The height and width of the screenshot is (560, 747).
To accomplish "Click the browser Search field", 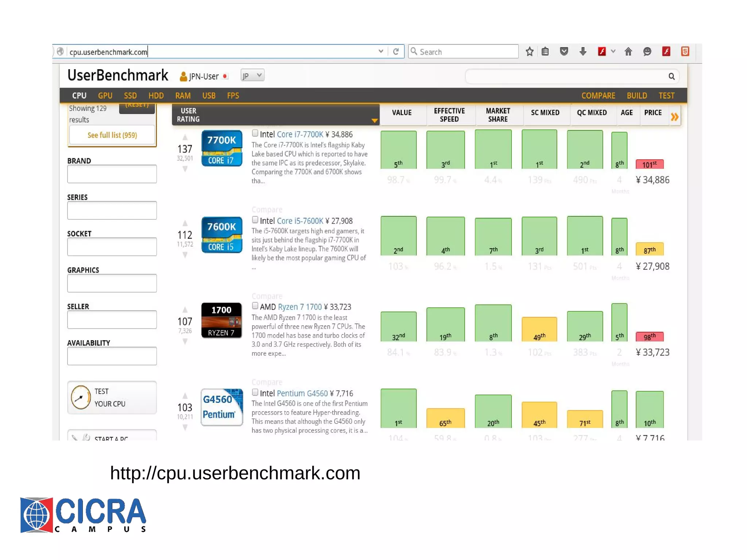I will click(x=463, y=51).
